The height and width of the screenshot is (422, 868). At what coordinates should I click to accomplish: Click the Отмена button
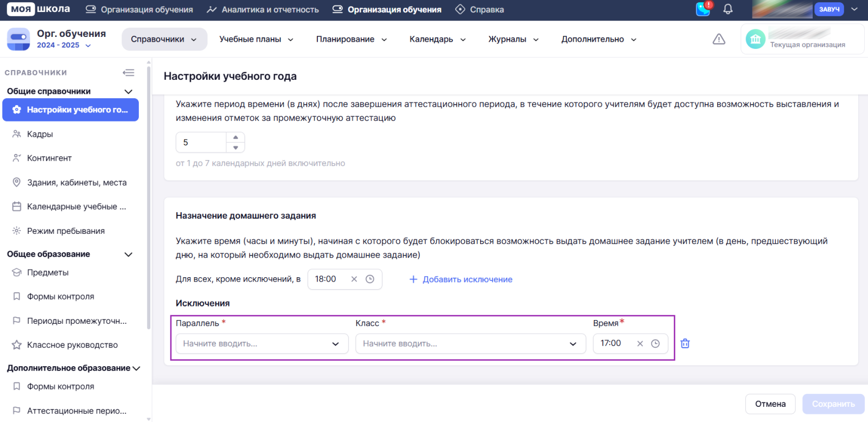pos(770,404)
